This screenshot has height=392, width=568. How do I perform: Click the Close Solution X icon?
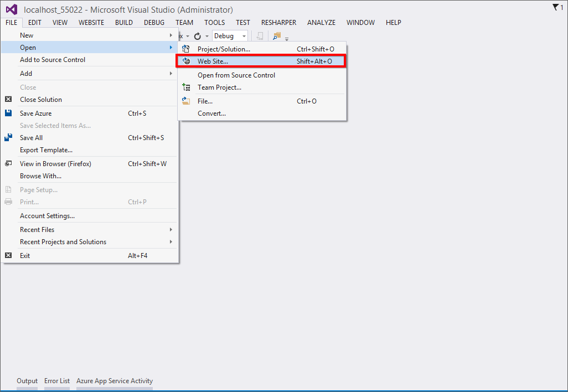point(7,99)
